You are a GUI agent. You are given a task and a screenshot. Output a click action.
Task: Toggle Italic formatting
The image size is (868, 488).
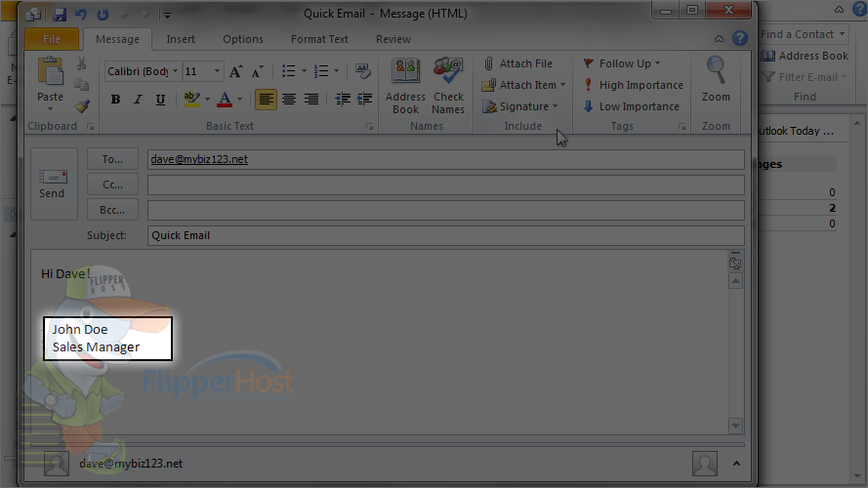tap(138, 100)
